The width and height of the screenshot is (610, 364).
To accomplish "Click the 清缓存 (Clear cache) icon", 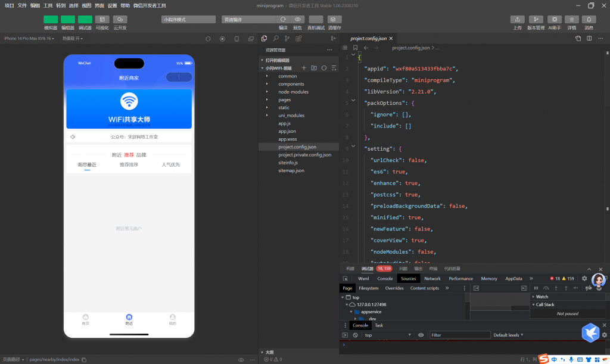I will click(334, 20).
